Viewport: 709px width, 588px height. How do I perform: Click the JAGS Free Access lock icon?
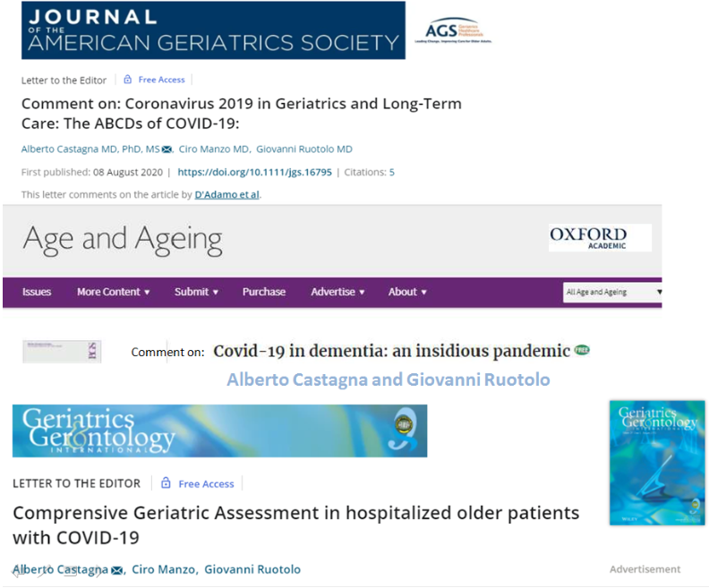pos(128,80)
